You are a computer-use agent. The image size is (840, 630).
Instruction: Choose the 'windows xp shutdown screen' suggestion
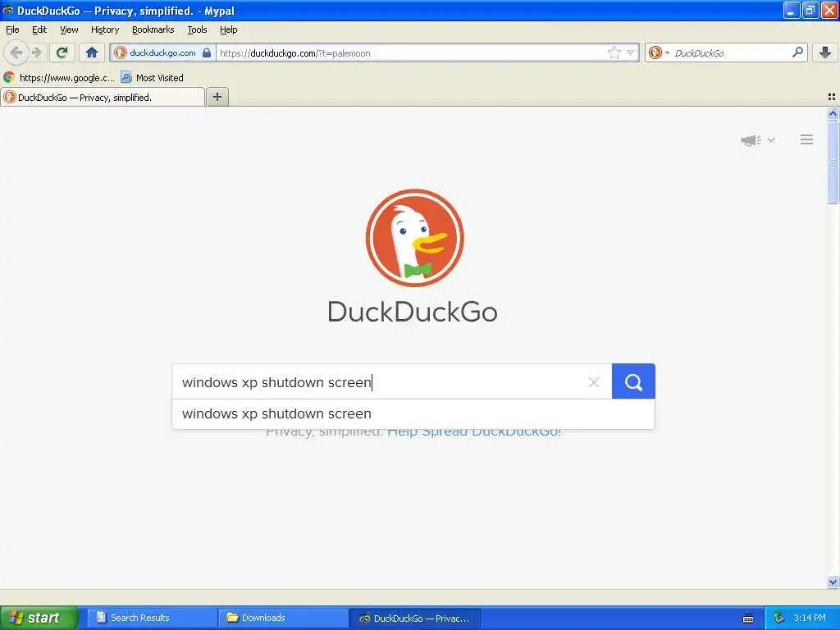413,413
